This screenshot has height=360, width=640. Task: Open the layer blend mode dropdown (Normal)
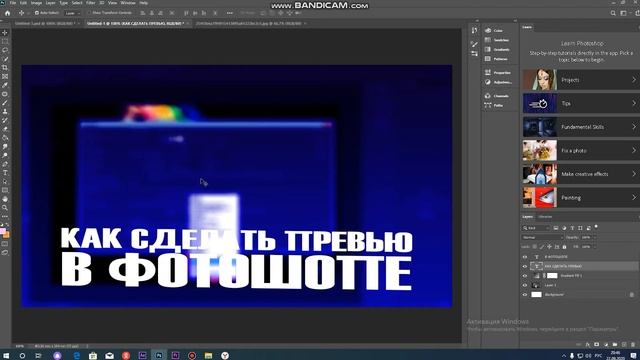(x=542, y=237)
